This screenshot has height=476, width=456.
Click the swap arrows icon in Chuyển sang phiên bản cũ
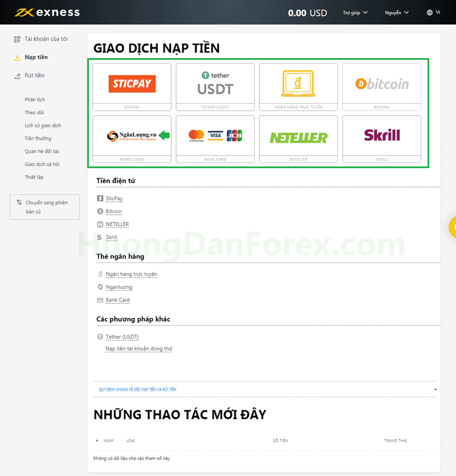coord(19,202)
